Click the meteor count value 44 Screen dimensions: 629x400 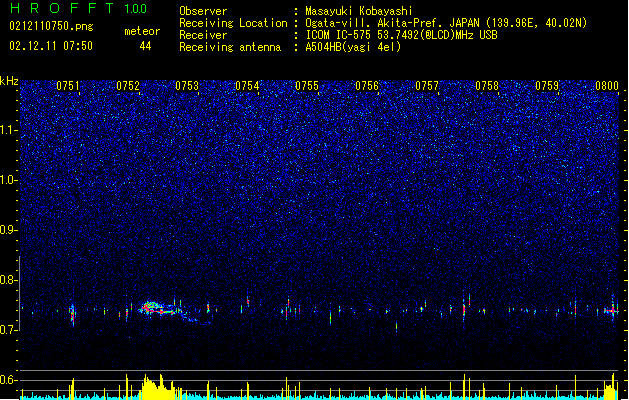point(145,46)
